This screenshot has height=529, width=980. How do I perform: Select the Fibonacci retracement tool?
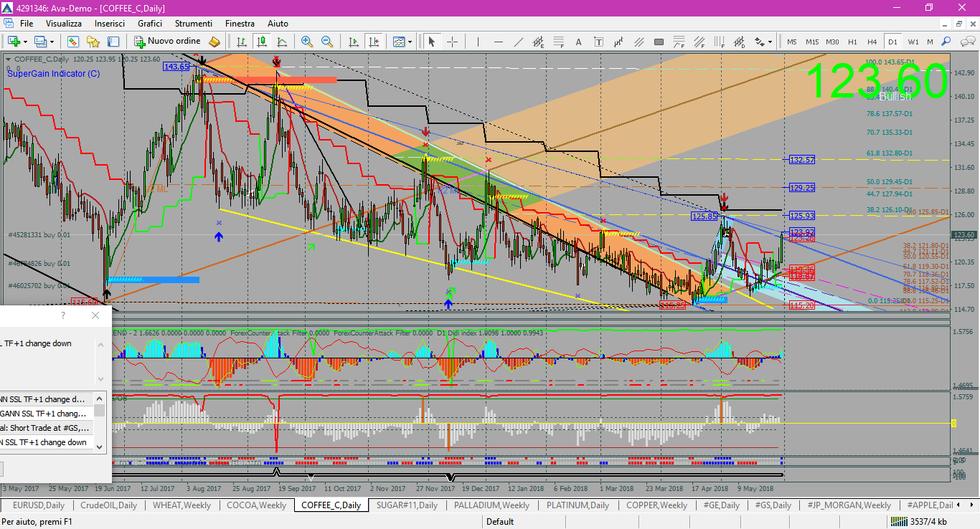click(x=560, y=42)
